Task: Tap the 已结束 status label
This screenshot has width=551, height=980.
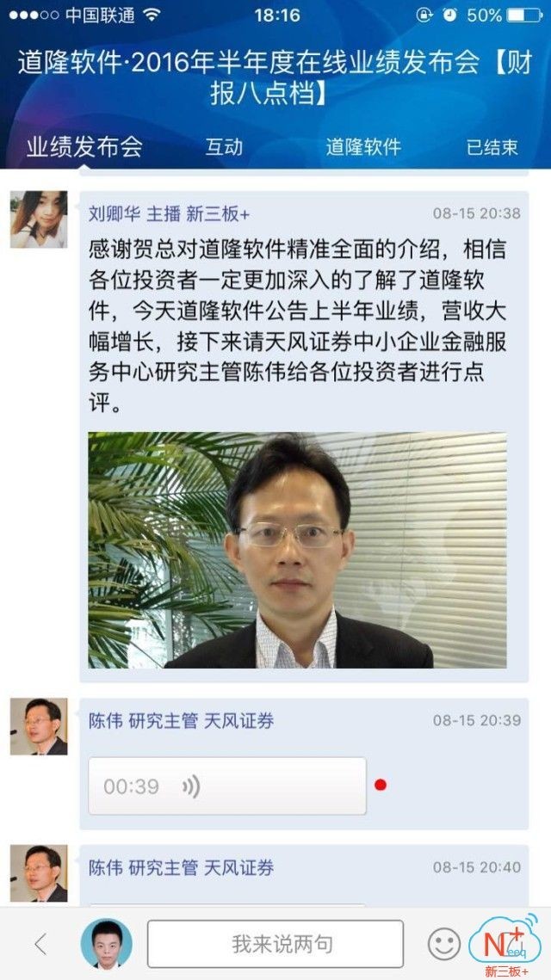Action: pyautogui.click(x=492, y=147)
